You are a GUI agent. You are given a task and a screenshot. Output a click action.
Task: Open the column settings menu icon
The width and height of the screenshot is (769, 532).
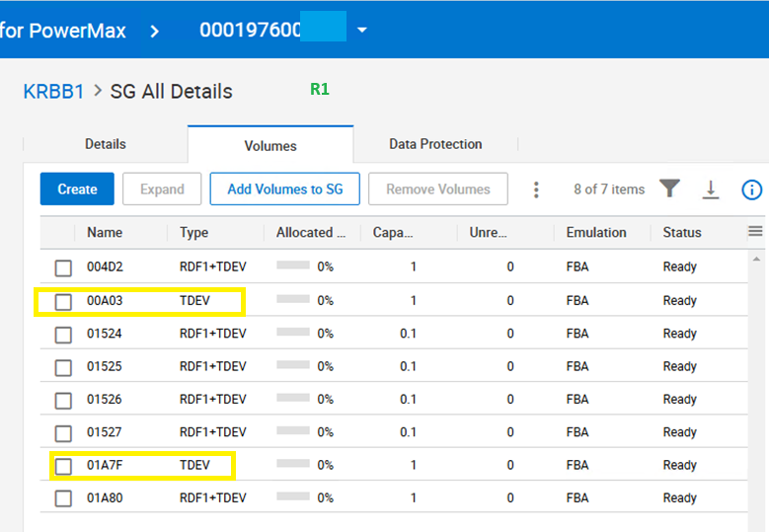pos(755,232)
